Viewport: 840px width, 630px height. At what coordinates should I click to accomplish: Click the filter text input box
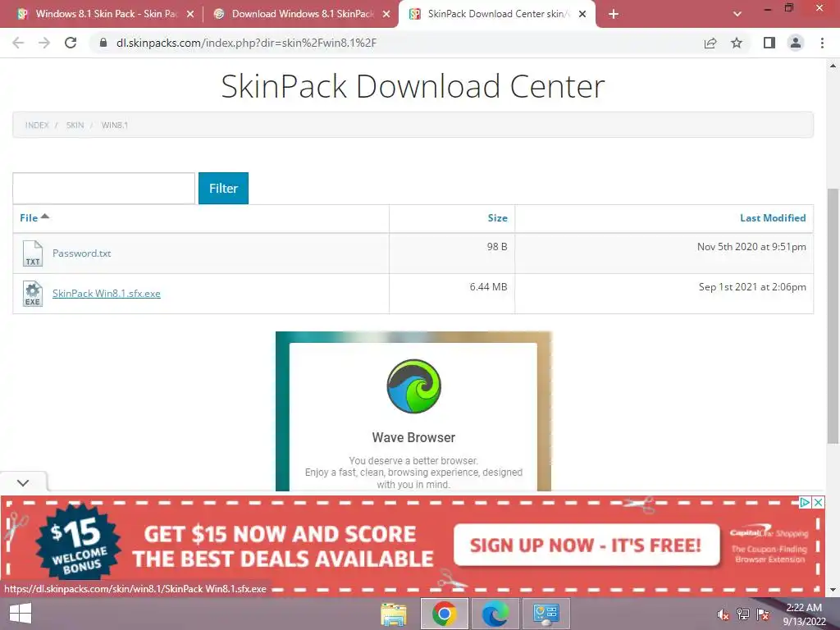(104, 188)
